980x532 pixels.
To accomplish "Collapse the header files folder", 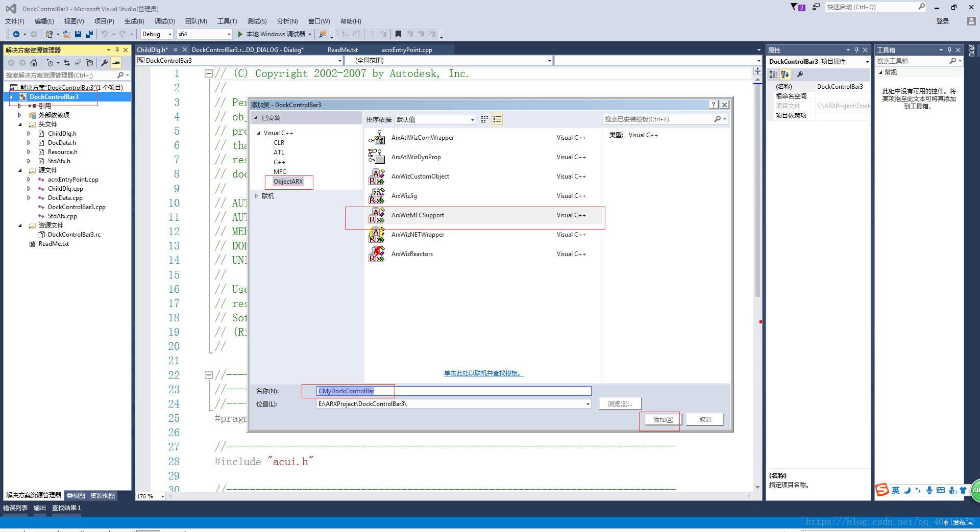I will (x=20, y=124).
